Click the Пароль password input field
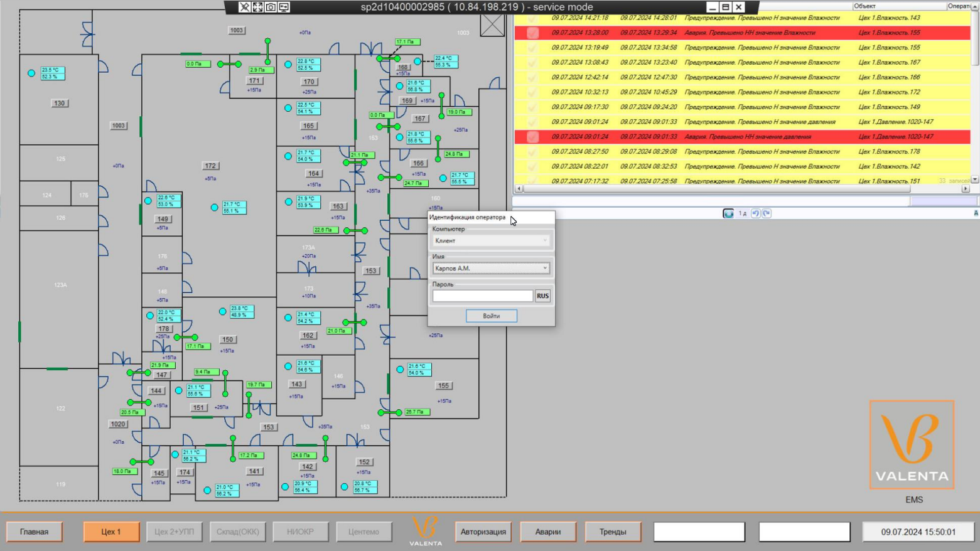The image size is (980, 551). pyautogui.click(x=482, y=296)
